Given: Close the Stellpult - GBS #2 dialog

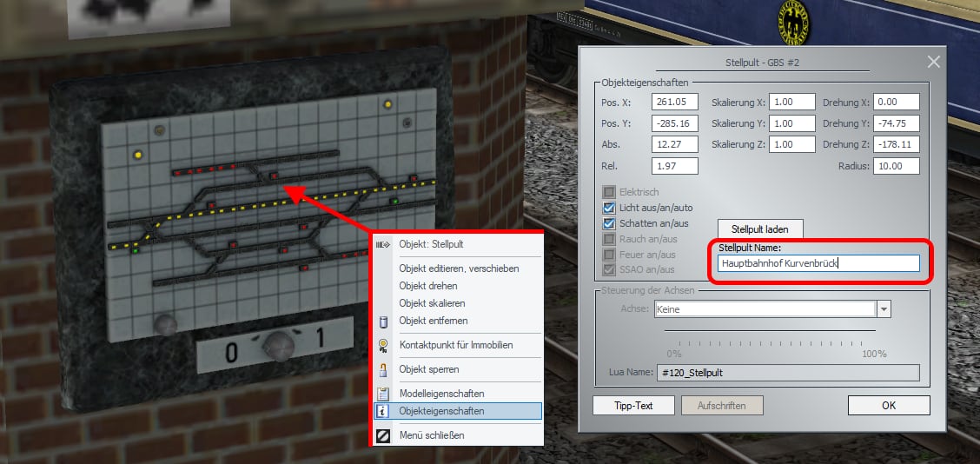Looking at the screenshot, I should click(933, 62).
